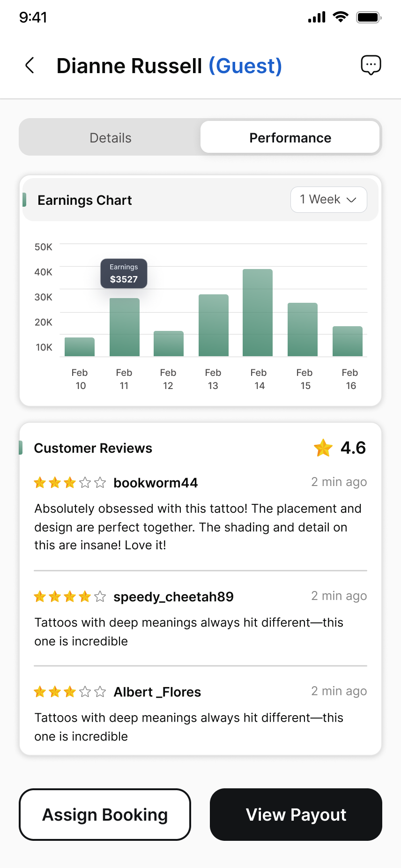Screen dimensions: 401x868
Task: Open the bookworm44 reviewer name
Action: coord(156,483)
